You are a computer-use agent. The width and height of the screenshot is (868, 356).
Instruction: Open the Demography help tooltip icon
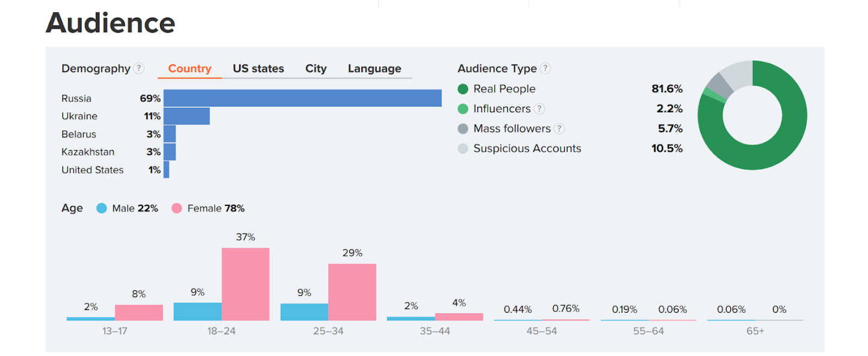(x=139, y=69)
